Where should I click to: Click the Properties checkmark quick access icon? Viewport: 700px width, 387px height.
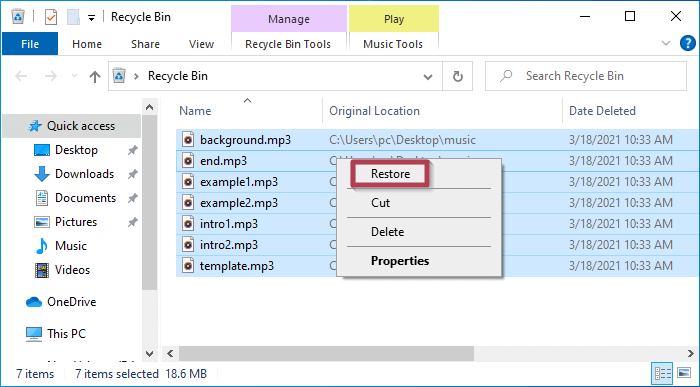tap(51, 17)
